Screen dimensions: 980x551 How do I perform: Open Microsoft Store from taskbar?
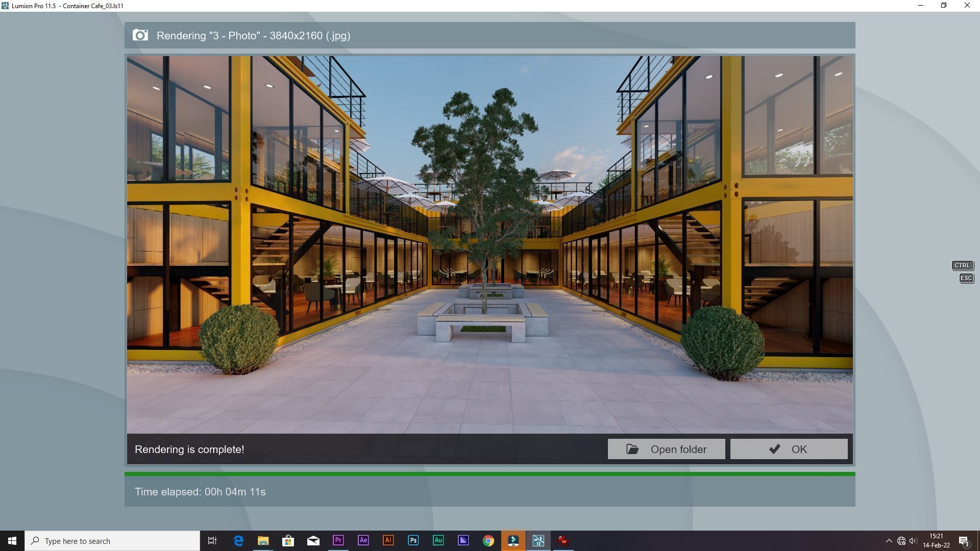coord(288,541)
